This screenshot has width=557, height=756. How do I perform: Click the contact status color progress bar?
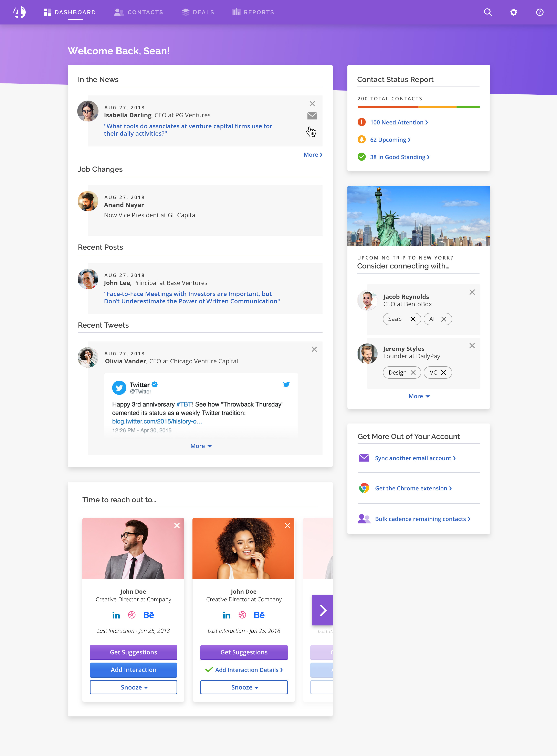tap(418, 107)
